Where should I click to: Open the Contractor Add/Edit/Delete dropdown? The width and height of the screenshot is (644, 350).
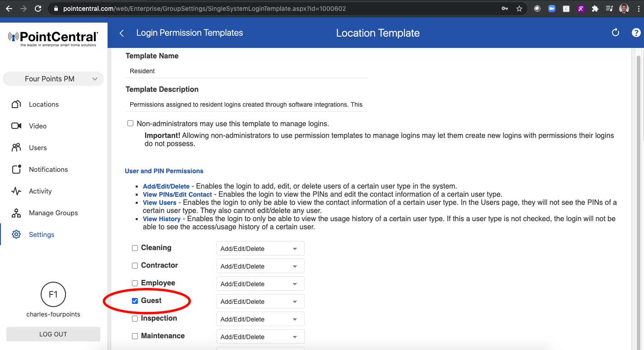click(x=260, y=266)
